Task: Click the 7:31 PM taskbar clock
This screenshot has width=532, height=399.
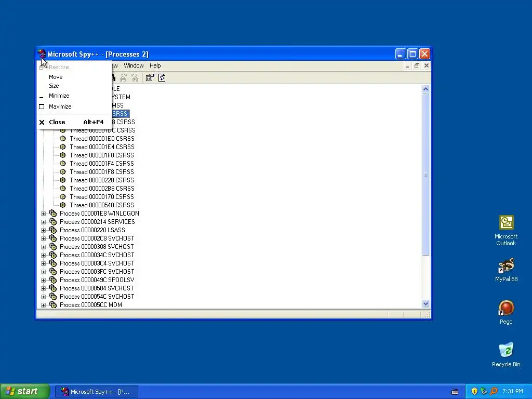Action: coord(512,391)
